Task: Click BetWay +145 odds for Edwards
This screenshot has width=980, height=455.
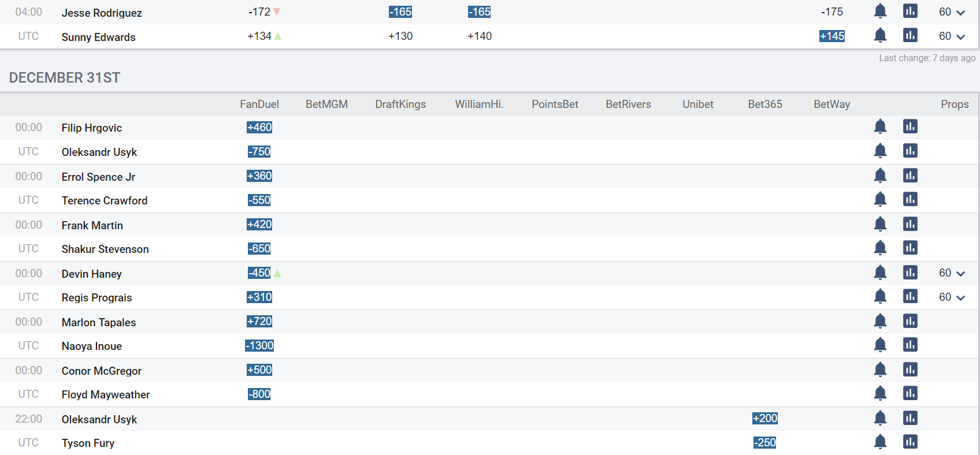Action: point(832,36)
